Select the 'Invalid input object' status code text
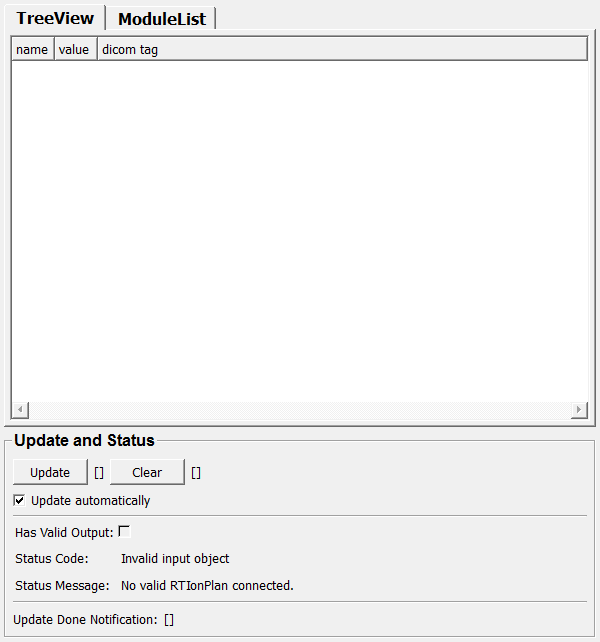Viewport: 600px width, 642px height. 175,559
